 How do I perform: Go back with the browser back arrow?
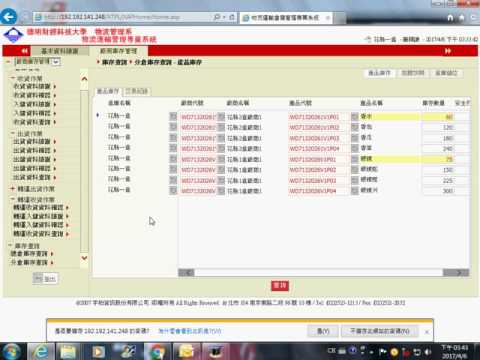click(9, 17)
